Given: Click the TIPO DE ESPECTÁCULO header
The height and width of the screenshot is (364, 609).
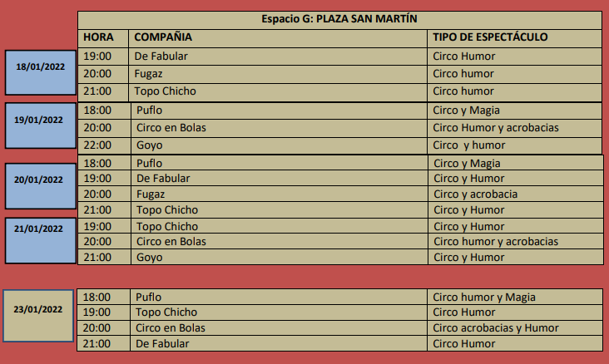Looking at the screenshot, I should coord(490,37).
